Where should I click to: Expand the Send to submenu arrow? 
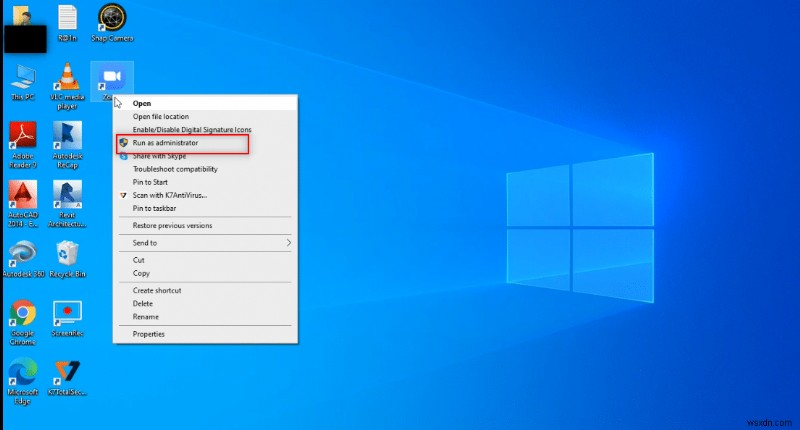(x=289, y=243)
